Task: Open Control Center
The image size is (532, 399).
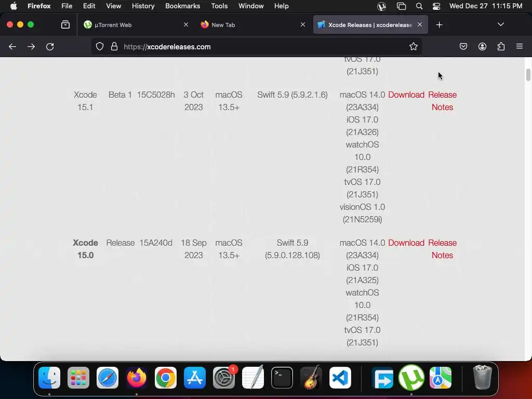Action: click(x=436, y=6)
